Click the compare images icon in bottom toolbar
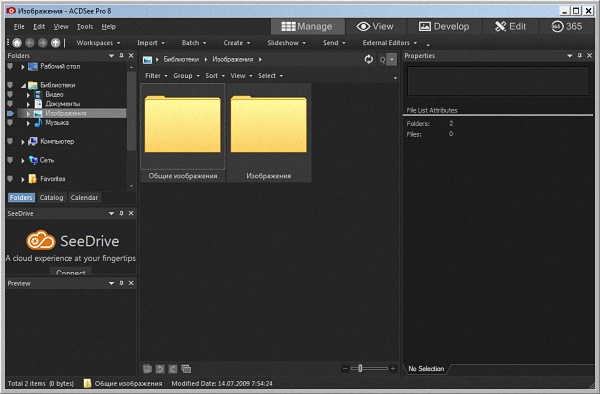This screenshot has height=394, width=600. click(186, 369)
